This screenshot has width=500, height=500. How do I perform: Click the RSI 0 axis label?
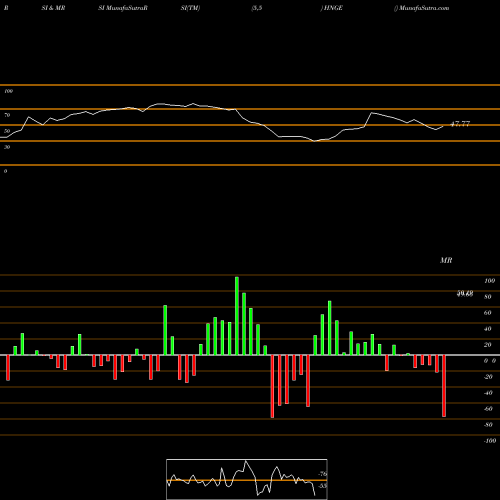(5, 171)
